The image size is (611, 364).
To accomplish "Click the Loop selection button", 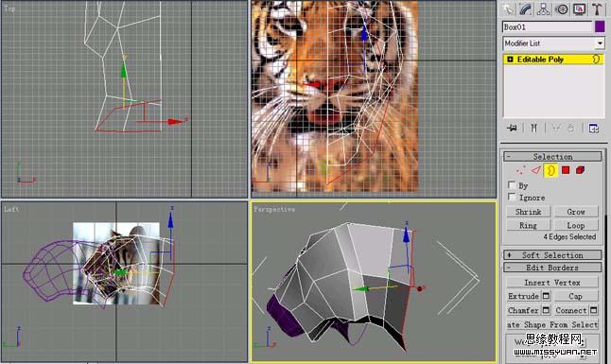I will pos(576,225).
